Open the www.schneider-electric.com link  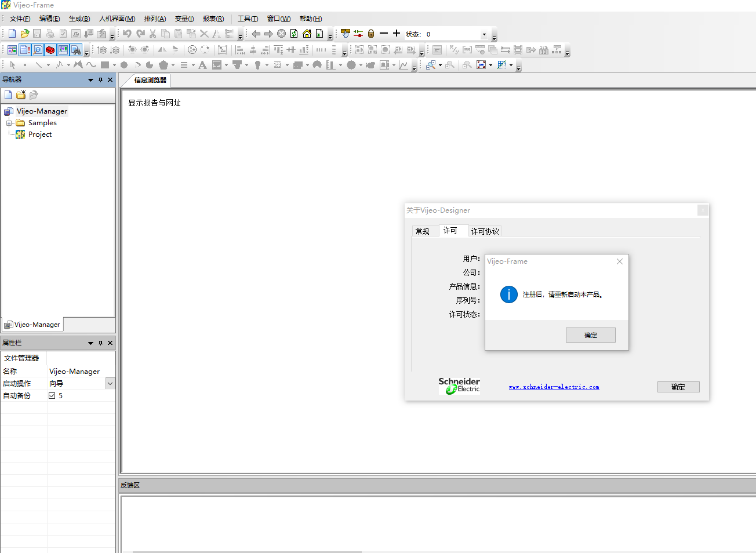coord(554,387)
